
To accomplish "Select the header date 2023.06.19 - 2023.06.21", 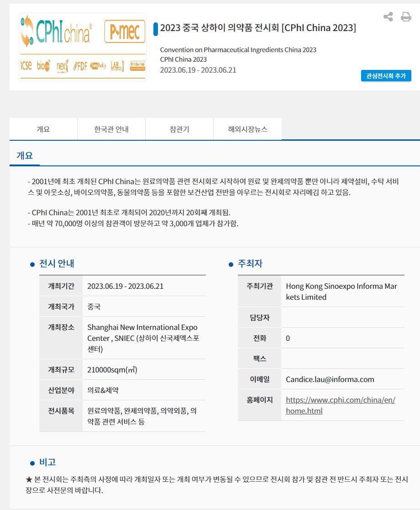I will click(x=198, y=70).
